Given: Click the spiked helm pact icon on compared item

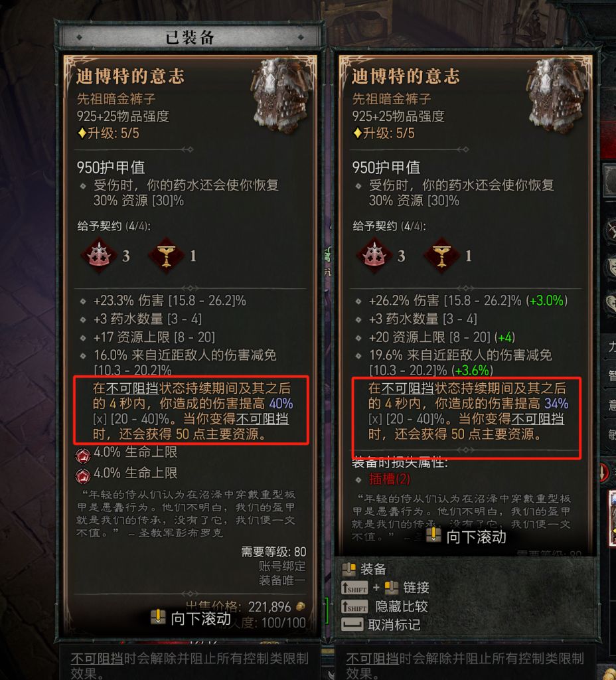Looking at the screenshot, I should tap(374, 256).
